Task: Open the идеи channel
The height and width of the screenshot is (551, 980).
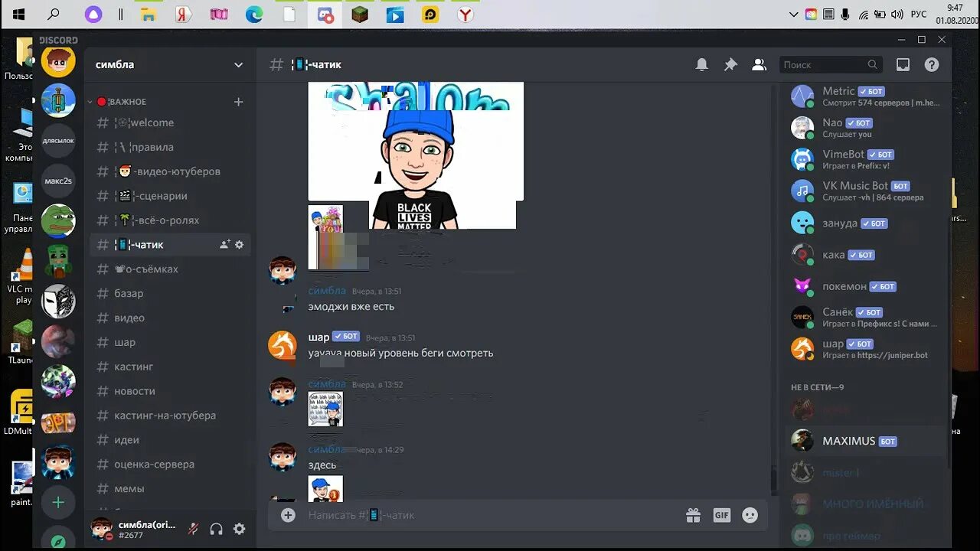Action: (170, 440)
